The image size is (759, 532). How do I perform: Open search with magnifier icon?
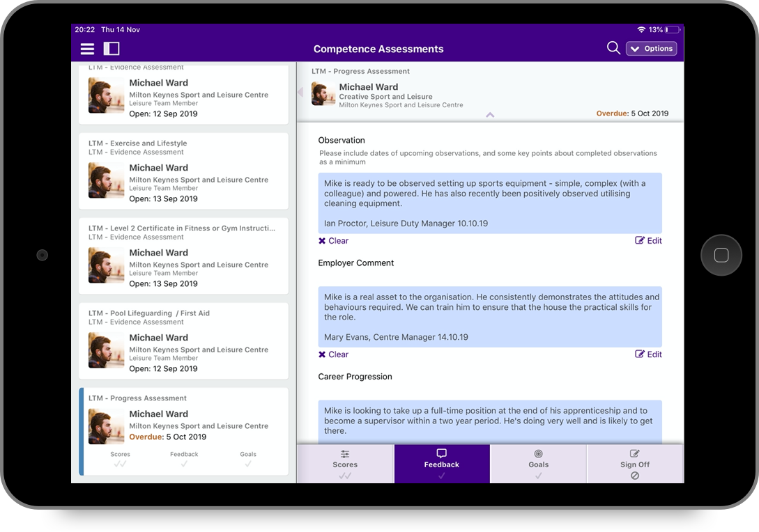tap(613, 48)
